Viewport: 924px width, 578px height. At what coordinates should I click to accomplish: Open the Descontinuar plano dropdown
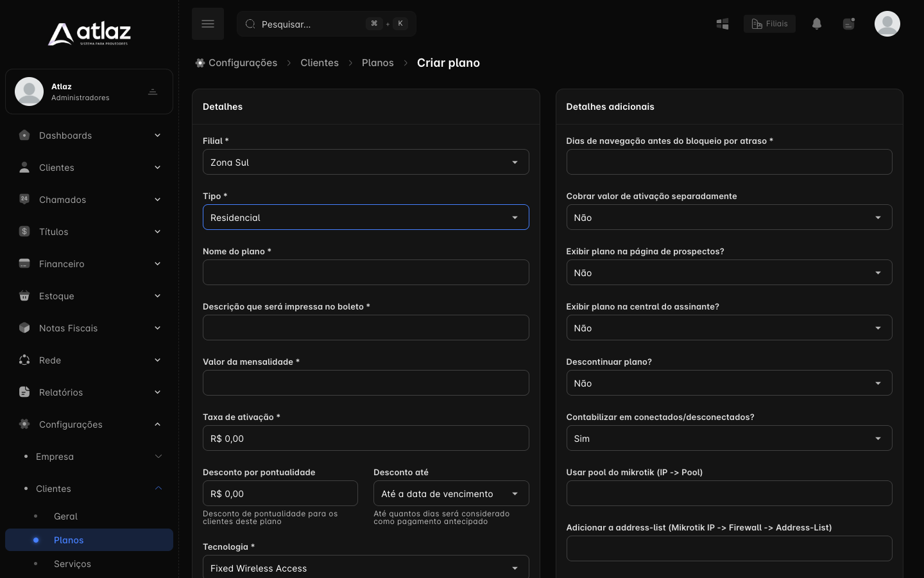(x=729, y=383)
